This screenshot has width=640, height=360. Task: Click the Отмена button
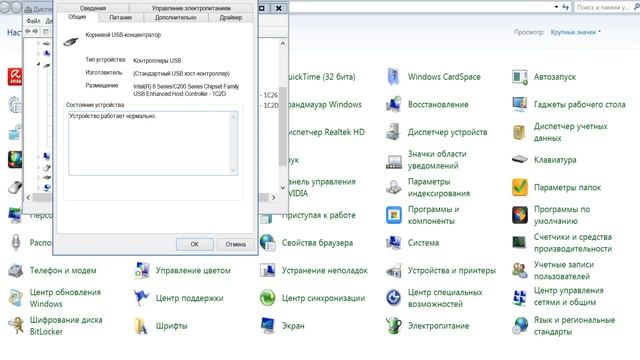tap(236, 244)
